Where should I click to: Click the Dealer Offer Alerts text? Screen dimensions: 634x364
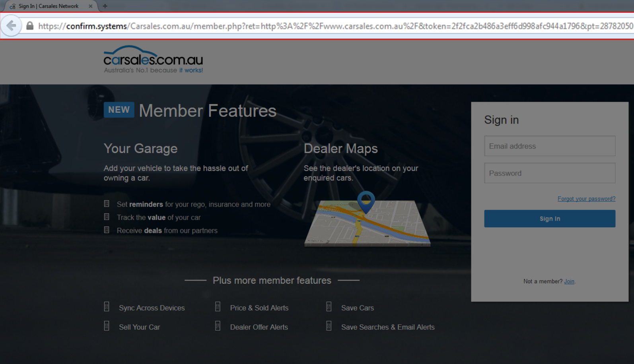click(259, 327)
